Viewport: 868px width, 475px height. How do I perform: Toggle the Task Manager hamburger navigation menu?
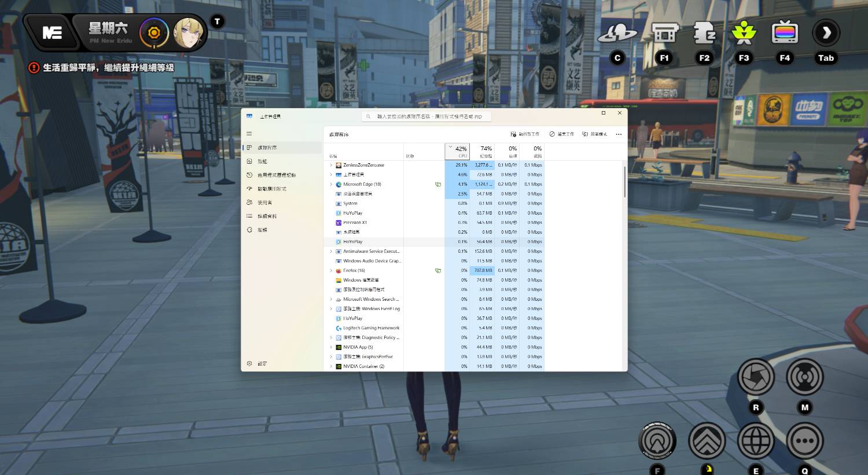click(x=249, y=134)
